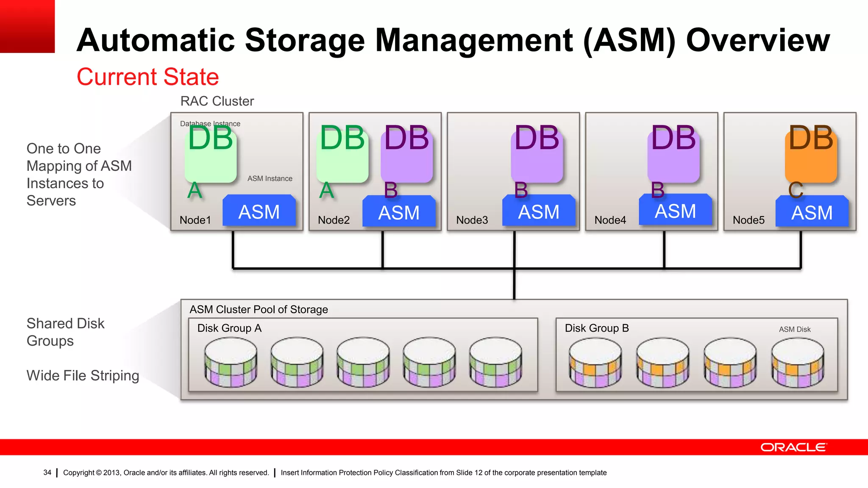Click the purple DB B box in Node2
Viewport: 868px width, 488px height.
[407, 156]
